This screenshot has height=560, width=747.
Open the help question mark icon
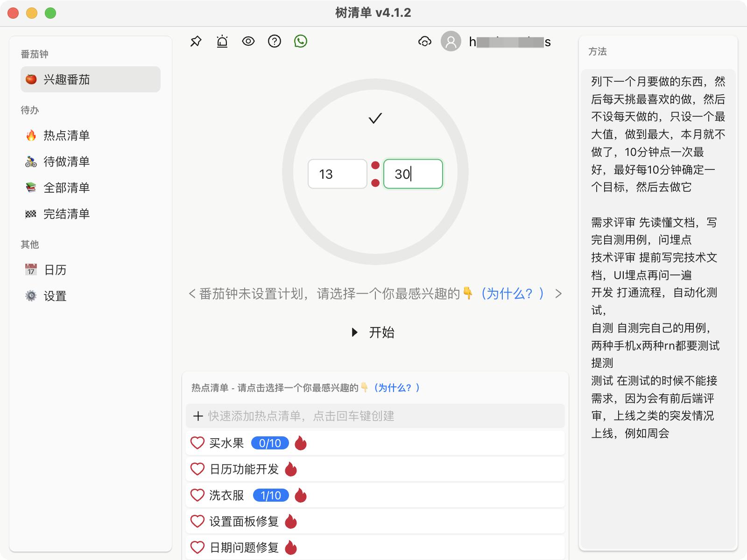[x=275, y=42]
